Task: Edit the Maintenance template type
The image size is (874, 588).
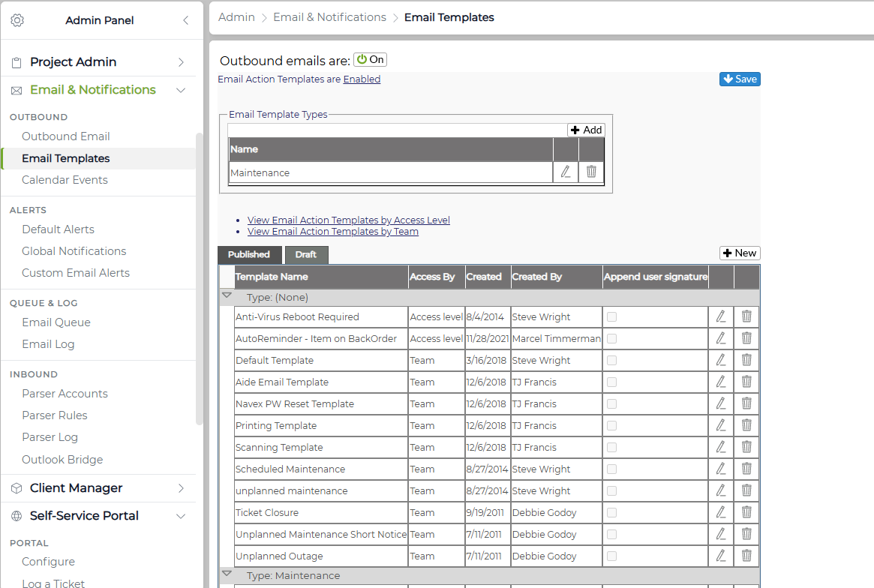Action: click(x=565, y=172)
